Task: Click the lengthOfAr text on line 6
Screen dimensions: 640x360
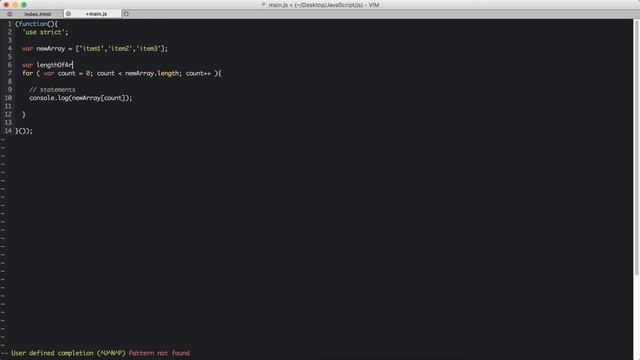Action: tap(54, 65)
